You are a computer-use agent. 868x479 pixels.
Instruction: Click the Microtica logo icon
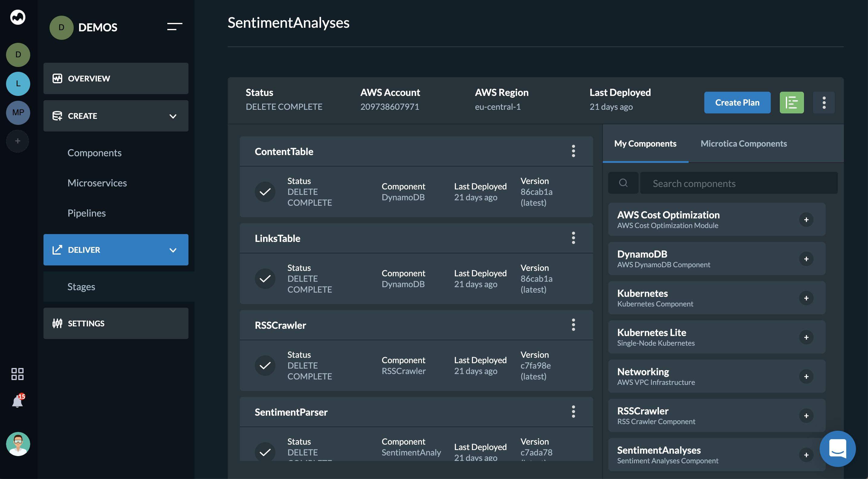tap(18, 17)
